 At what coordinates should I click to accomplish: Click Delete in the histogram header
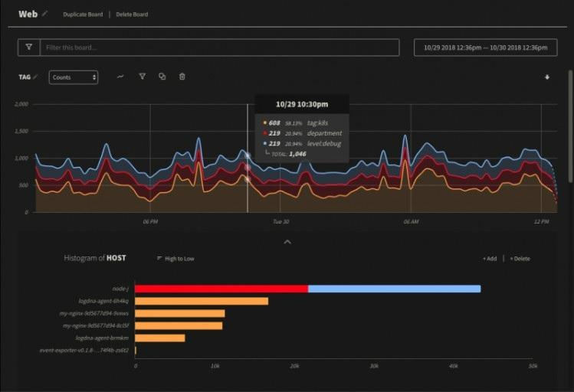pos(520,259)
